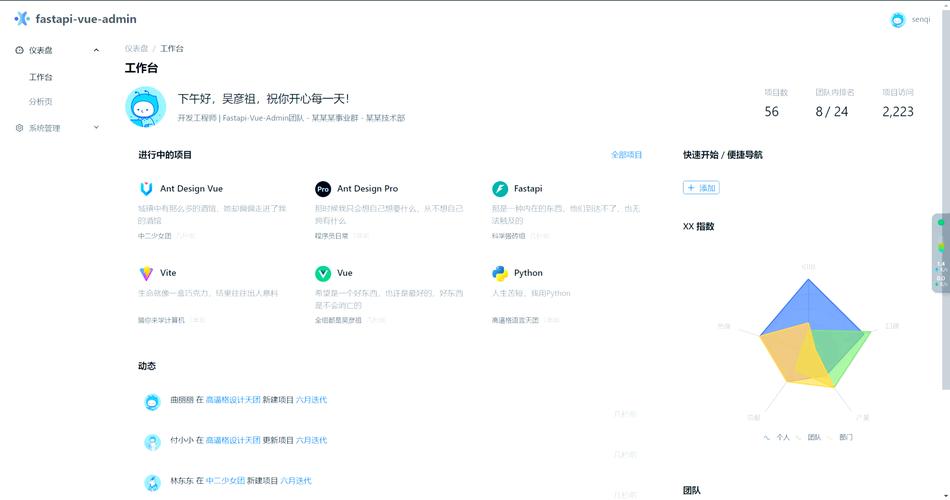Screen dimensions: 950x500
Task: Open 分析页 in the sidebar
Action: (x=41, y=101)
